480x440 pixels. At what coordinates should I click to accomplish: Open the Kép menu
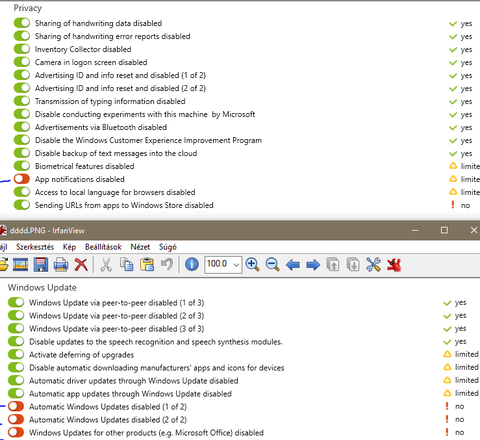pyautogui.click(x=69, y=247)
